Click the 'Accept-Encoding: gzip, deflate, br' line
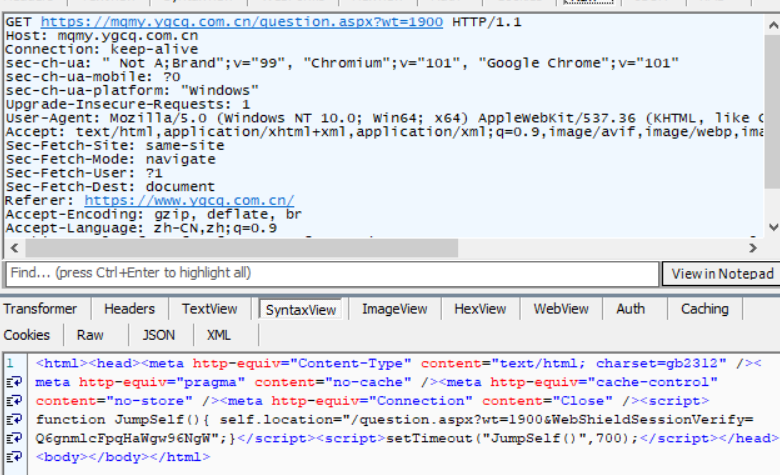This screenshot has width=780, height=475. click(x=153, y=214)
